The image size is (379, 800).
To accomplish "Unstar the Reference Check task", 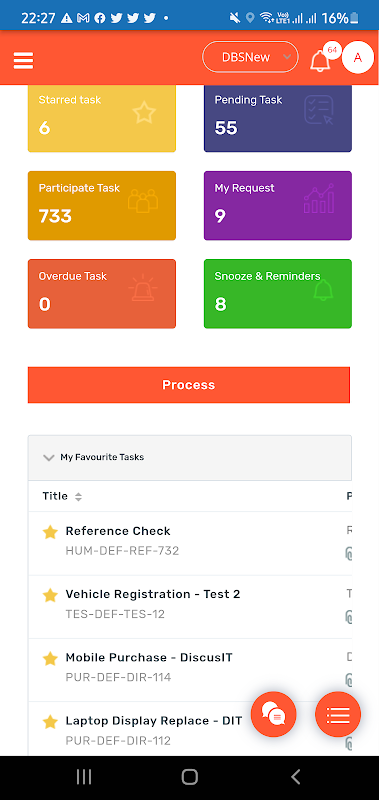I will (50, 533).
